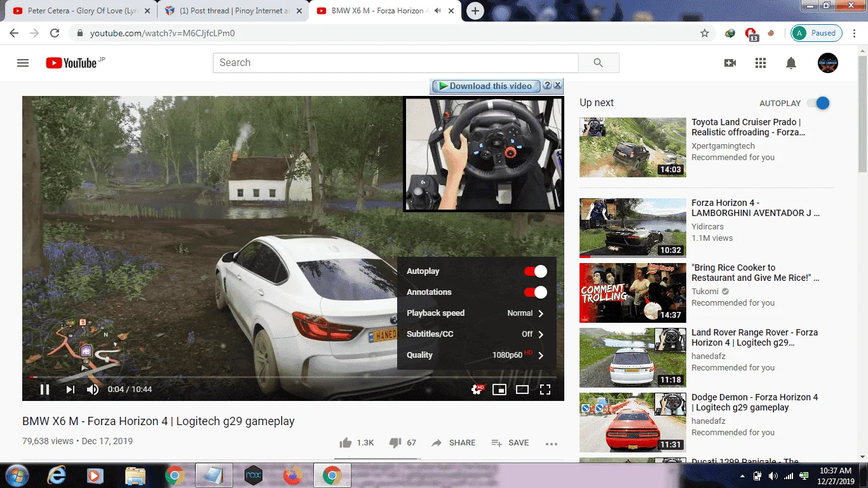
Task: Open the Quality 1080p60 submenu
Action: tap(477, 355)
